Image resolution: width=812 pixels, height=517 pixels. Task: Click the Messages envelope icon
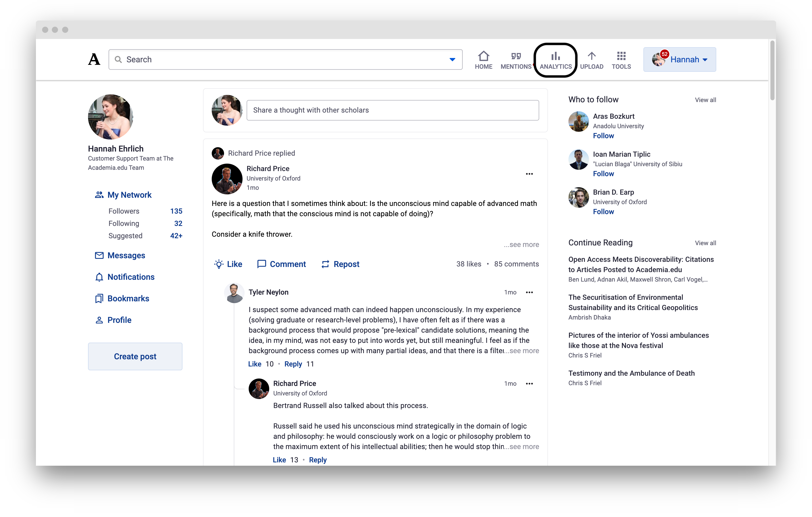(99, 255)
